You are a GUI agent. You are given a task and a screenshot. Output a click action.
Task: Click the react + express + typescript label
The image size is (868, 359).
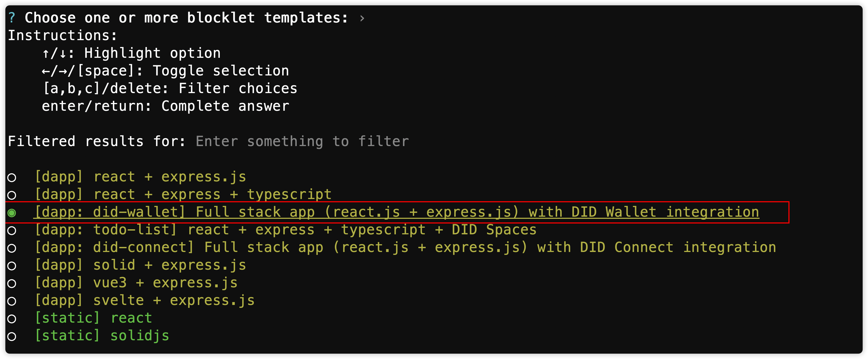(183, 195)
